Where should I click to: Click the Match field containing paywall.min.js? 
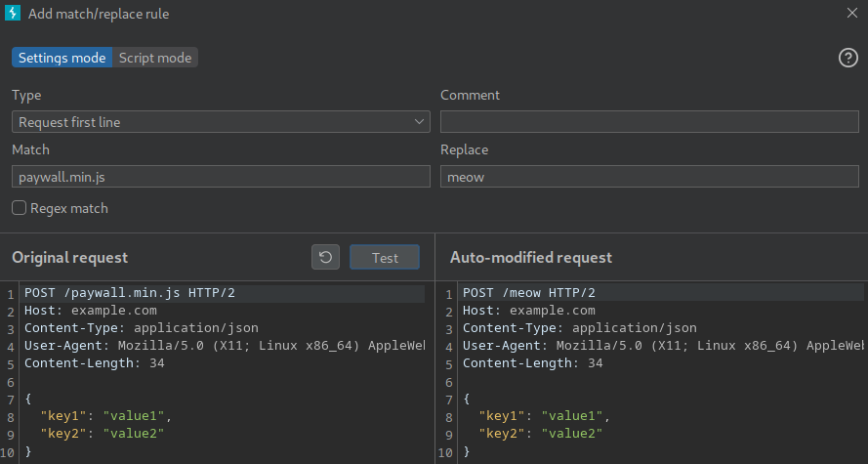coord(221,177)
